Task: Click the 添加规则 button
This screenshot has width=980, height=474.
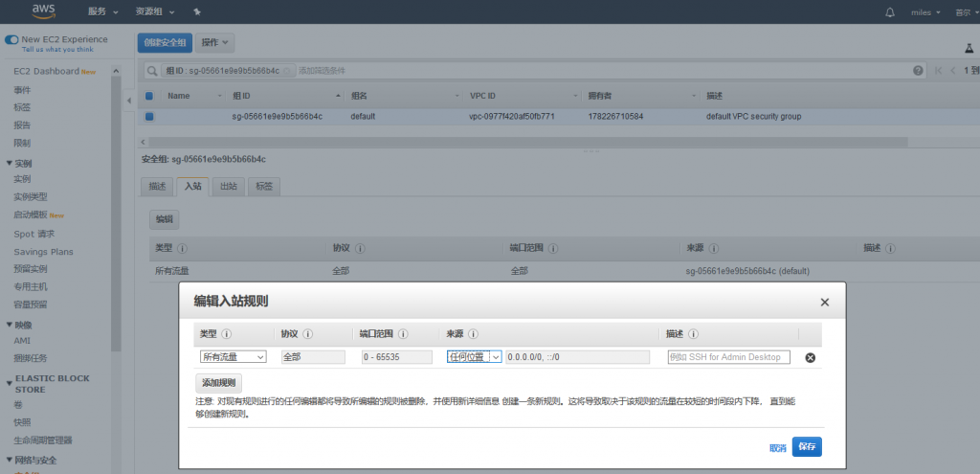Action: [218, 383]
